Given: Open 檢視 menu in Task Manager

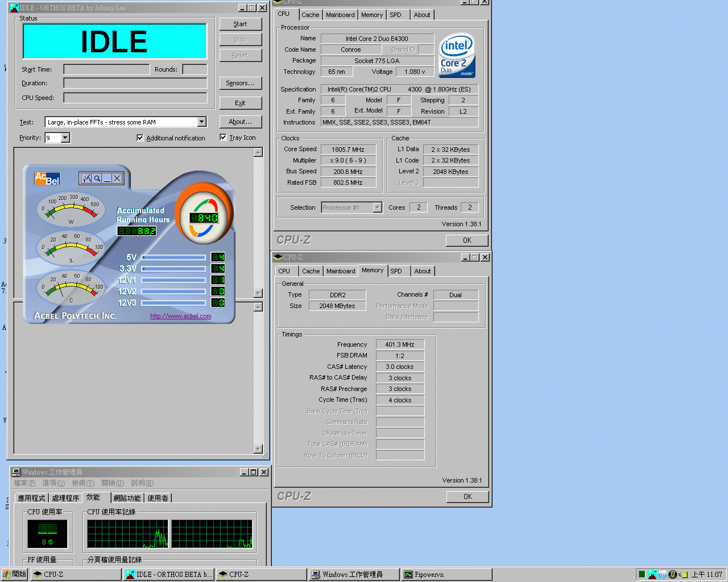Looking at the screenshot, I should pos(83,483).
